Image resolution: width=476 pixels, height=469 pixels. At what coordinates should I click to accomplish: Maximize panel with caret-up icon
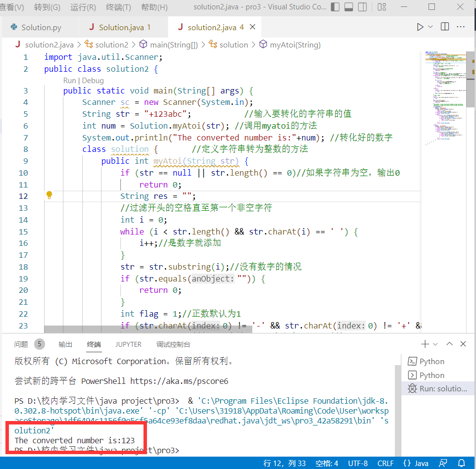(x=449, y=344)
